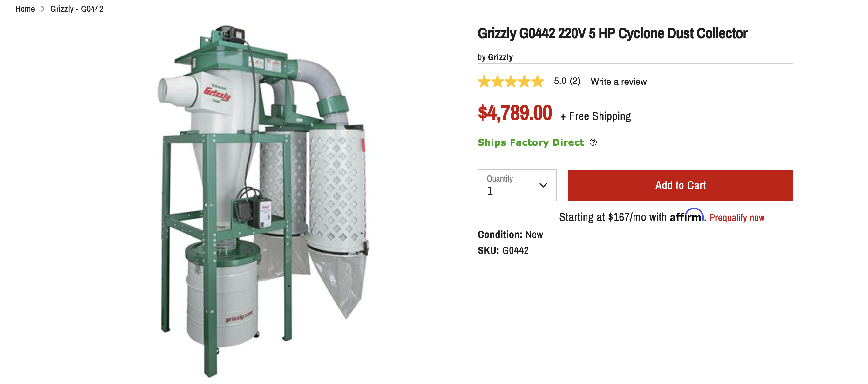Click the product title heading
Viewport: 868px width, 384px height.
(x=612, y=33)
